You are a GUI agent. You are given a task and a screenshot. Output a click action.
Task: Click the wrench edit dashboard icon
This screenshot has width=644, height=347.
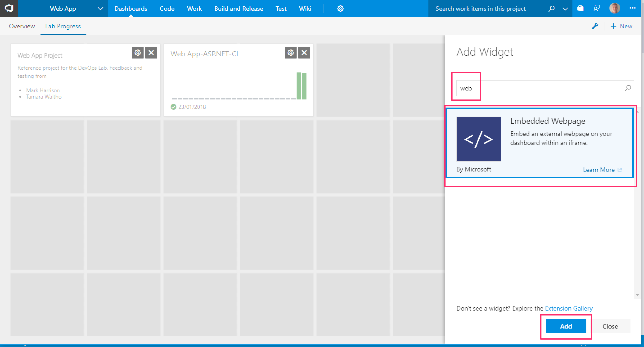[595, 26]
